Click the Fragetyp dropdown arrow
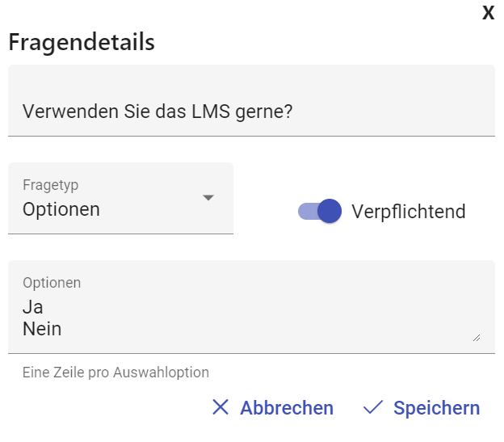The width and height of the screenshot is (504, 442). [208, 197]
